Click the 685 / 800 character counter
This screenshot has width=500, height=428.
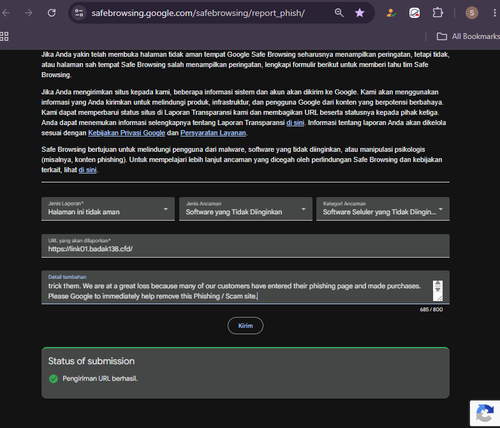pos(431,310)
